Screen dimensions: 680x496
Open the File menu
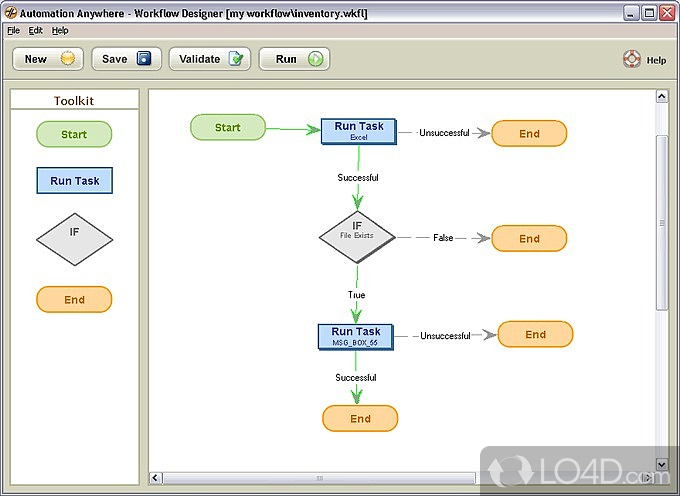[x=13, y=30]
